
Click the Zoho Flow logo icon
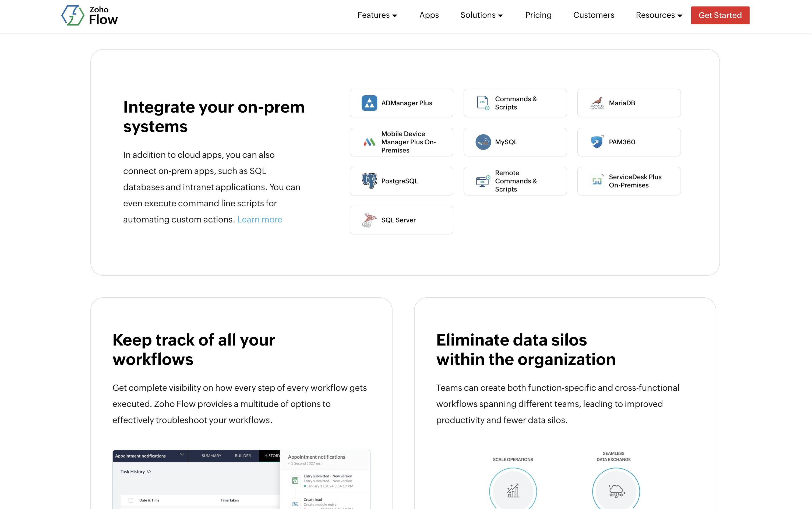73,15
